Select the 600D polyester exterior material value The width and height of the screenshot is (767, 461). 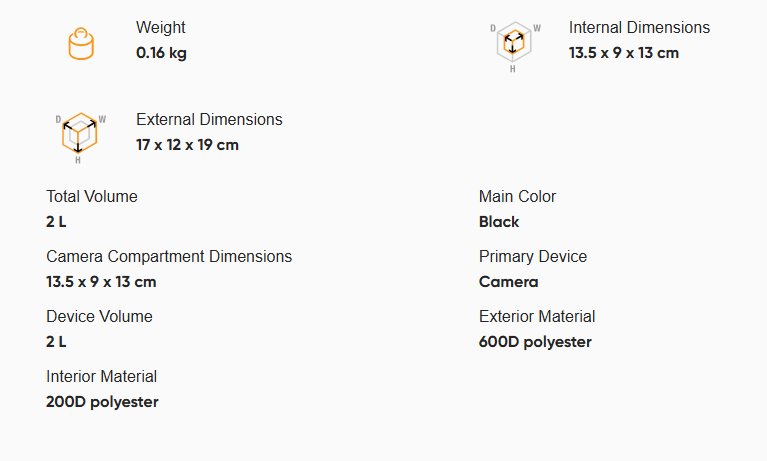[535, 342]
